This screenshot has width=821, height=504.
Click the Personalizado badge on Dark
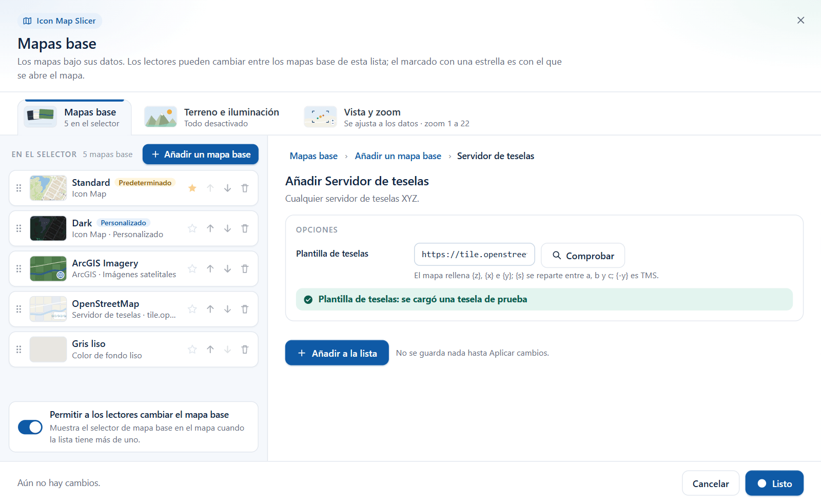(x=123, y=223)
